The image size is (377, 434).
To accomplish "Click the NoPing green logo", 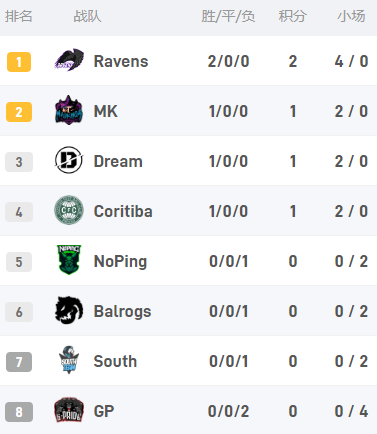I will [x=69, y=260].
